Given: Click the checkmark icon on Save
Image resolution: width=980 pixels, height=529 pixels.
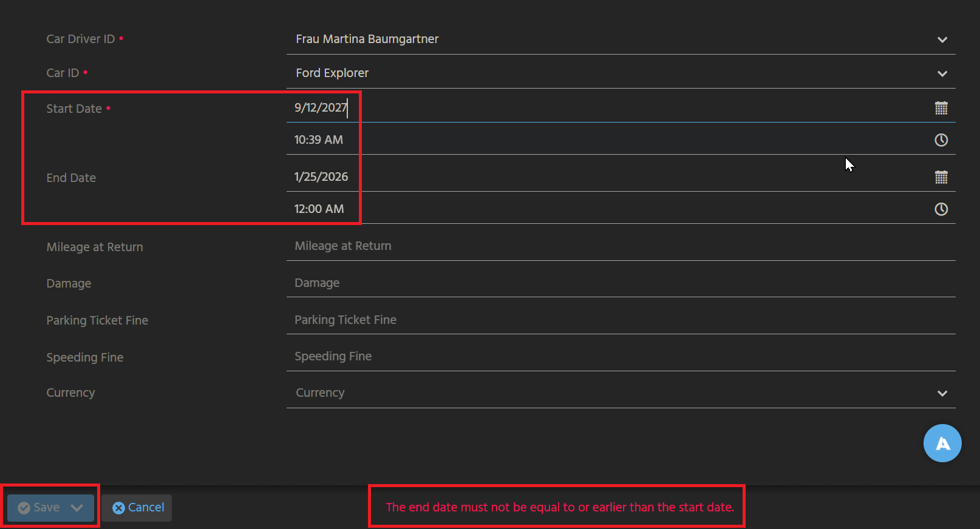Looking at the screenshot, I should pos(24,508).
